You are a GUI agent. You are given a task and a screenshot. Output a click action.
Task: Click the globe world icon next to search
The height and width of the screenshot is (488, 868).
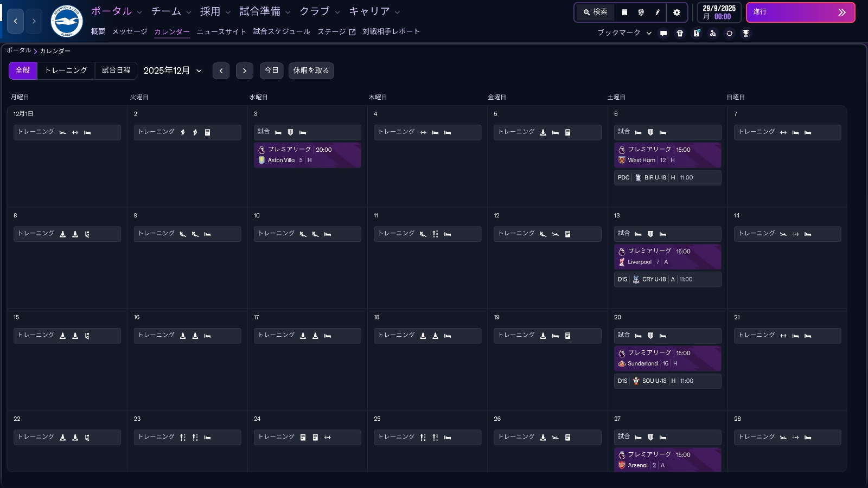(641, 12)
